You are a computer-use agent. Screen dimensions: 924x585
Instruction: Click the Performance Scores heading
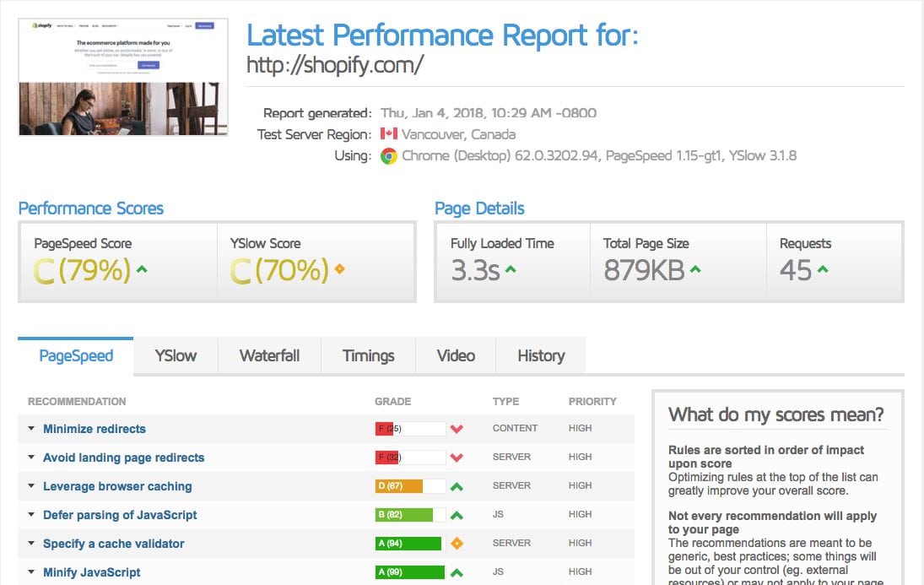(x=91, y=209)
